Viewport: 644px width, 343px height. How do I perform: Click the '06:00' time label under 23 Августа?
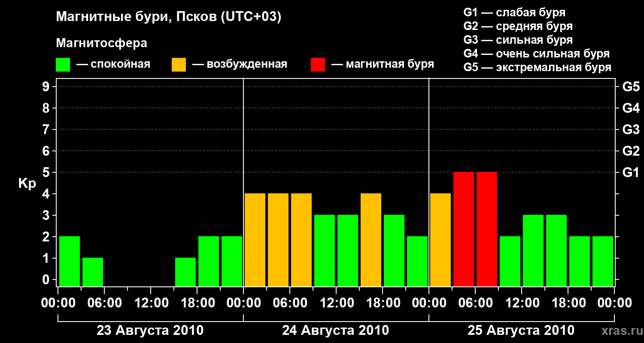[104, 303]
